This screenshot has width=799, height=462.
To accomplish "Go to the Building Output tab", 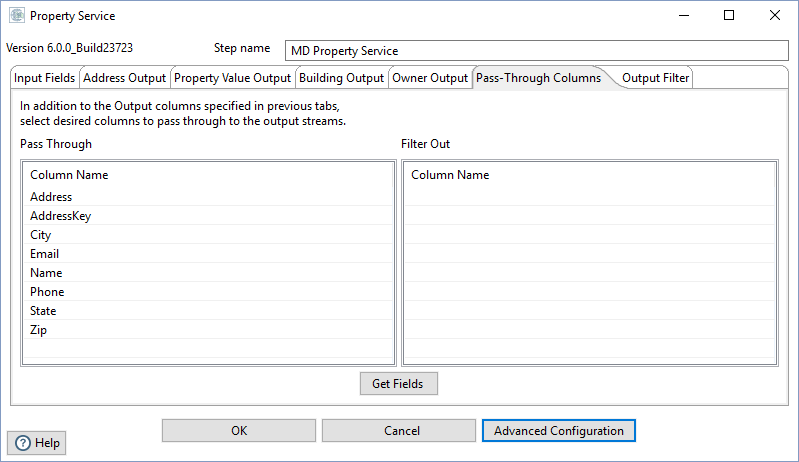I will pyautogui.click(x=341, y=78).
